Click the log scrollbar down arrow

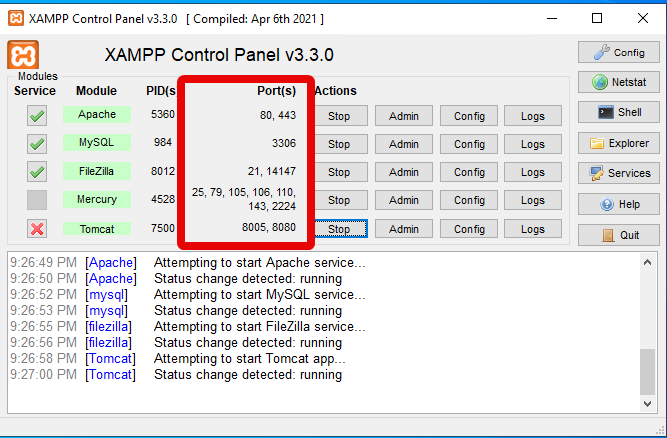click(x=647, y=404)
